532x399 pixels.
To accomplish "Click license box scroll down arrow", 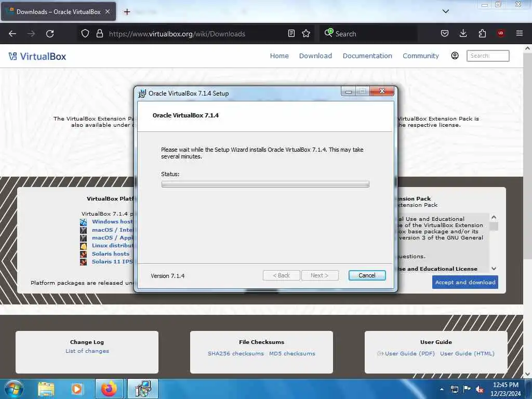I will 494,269.
